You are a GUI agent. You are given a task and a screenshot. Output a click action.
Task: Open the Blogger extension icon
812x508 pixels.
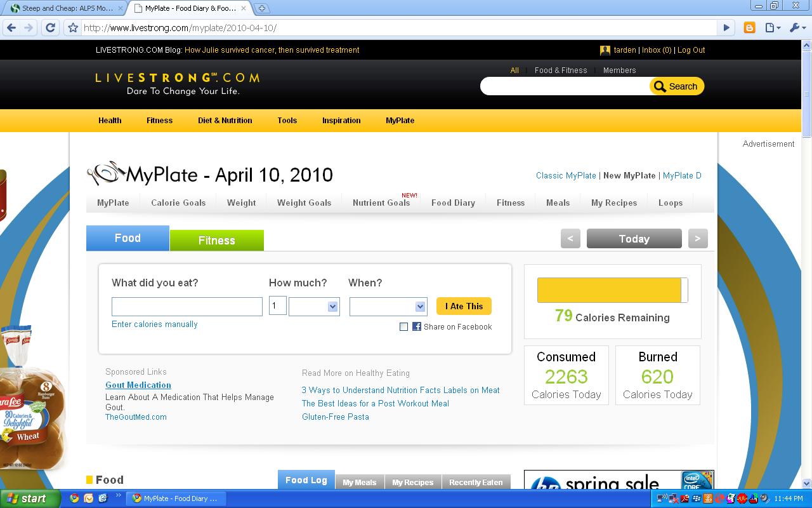750,28
